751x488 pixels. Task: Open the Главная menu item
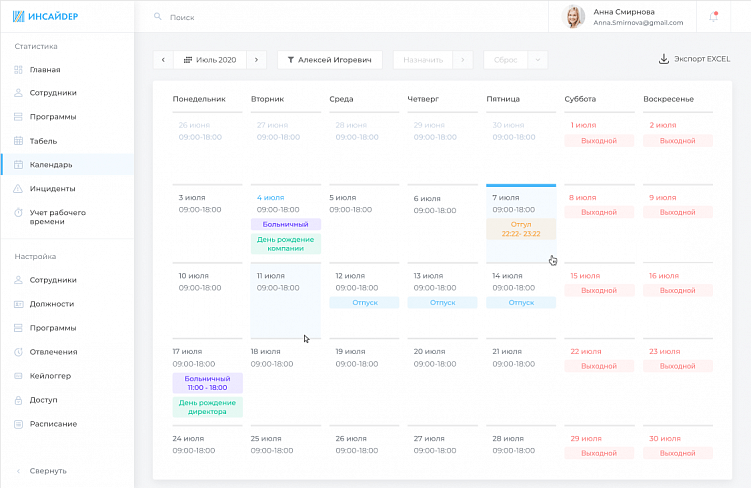(45, 70)
